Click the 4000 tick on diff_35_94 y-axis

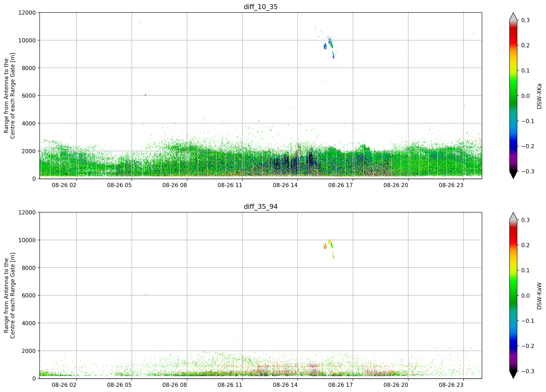click(29, 323)
